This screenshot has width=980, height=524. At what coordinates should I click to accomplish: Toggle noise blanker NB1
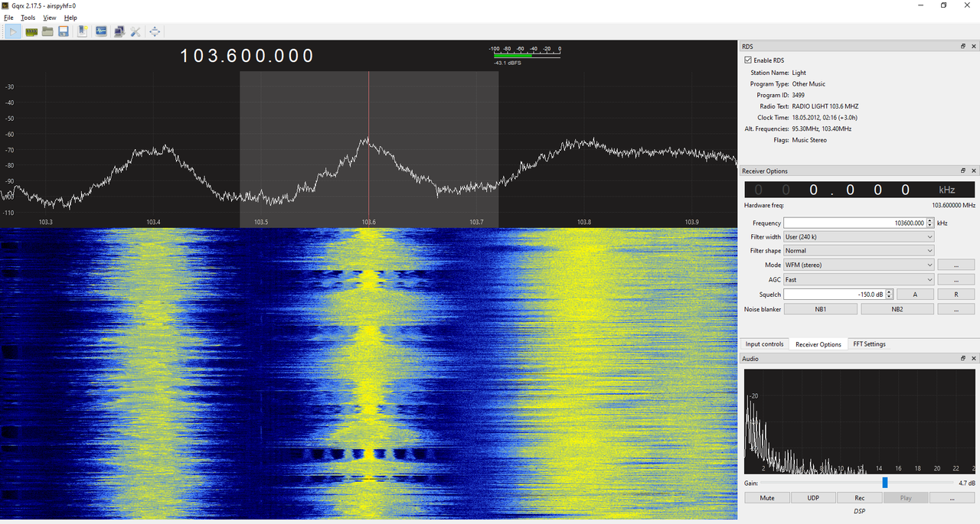pos(821,309)
